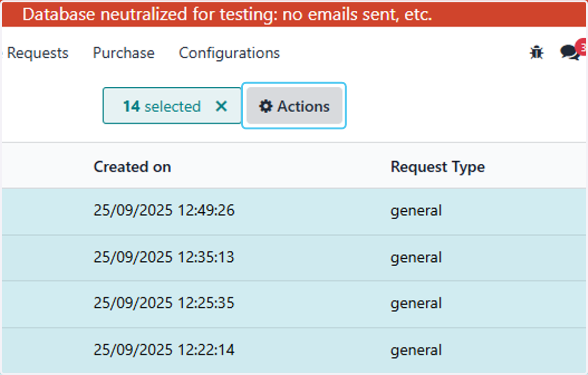The image size is (588, 375).
Task: Click 'general' in the 12:22:14 row
Action: (416, 350)
